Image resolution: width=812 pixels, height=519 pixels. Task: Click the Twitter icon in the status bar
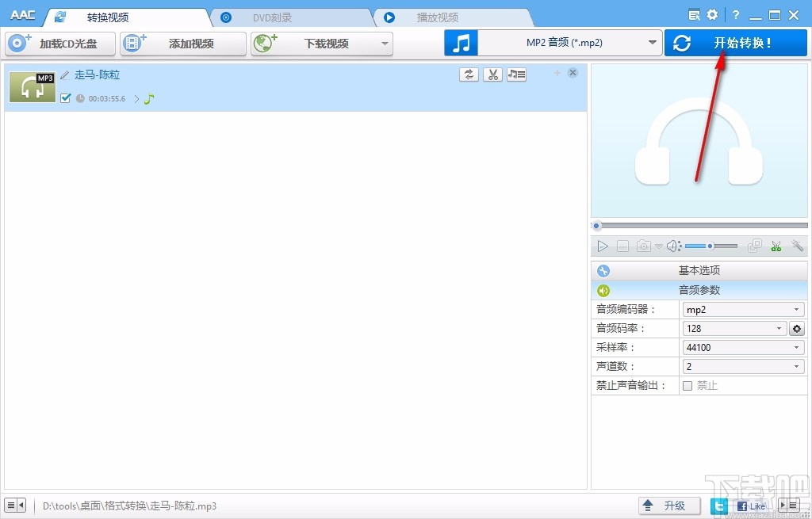(718, 505)
